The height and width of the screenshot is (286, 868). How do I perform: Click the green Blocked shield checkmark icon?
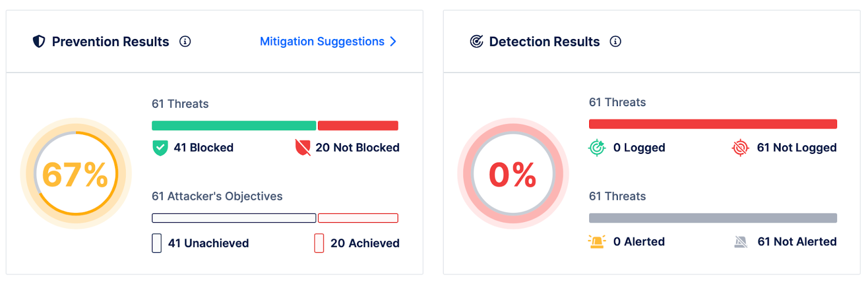click(160, 148)
